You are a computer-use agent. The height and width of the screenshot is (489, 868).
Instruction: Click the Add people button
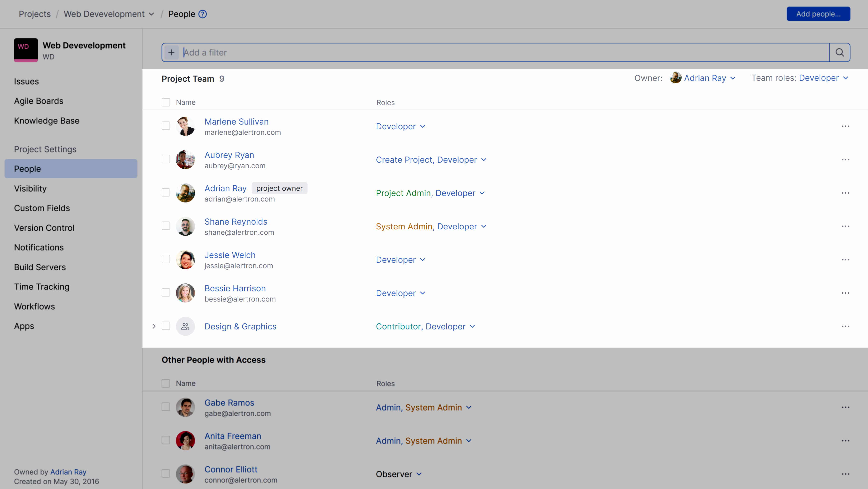[x=818, y=14]
